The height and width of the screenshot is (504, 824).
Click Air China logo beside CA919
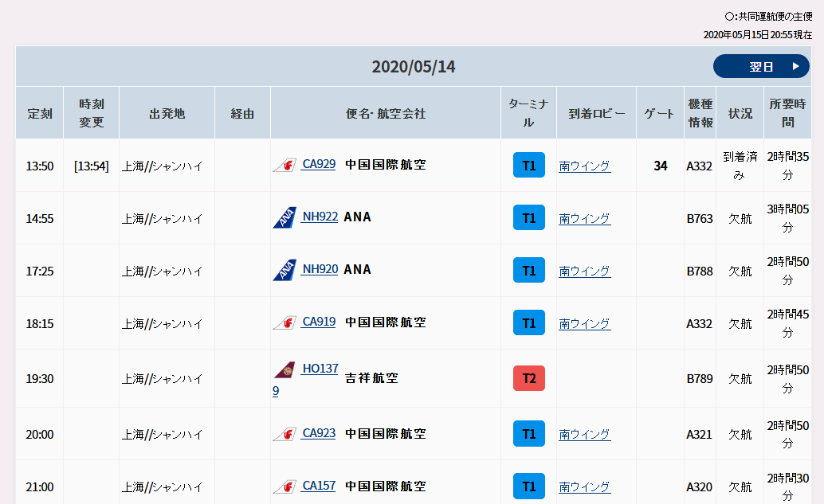pyautogui.click(x=284, y=323)
